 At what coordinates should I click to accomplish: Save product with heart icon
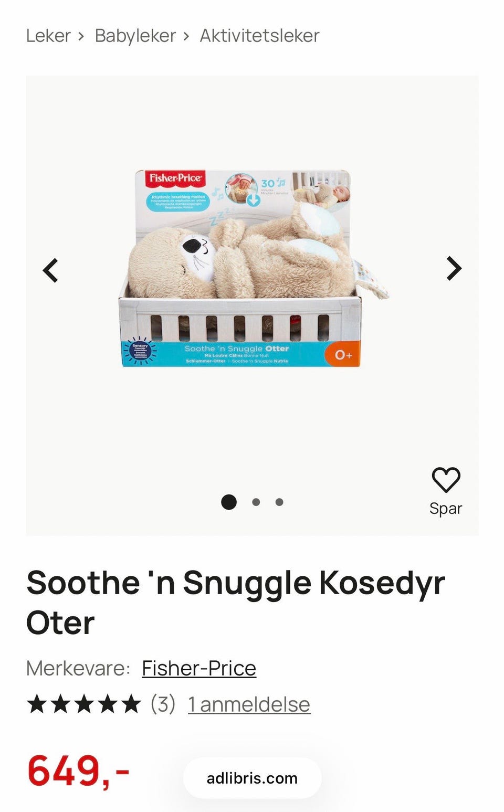pos(446,479)
